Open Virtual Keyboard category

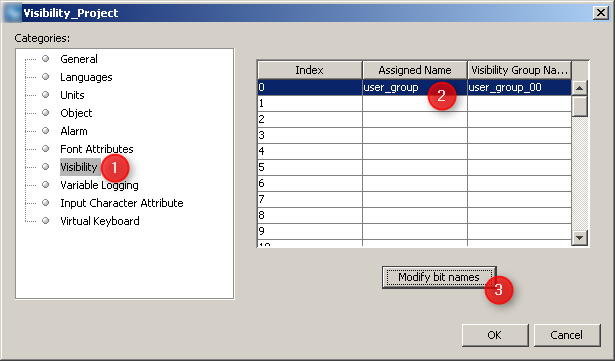point(100,221)
